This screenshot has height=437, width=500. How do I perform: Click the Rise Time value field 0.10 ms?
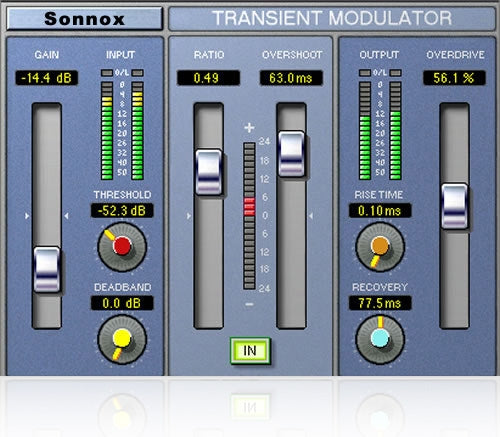coord(380,211)
